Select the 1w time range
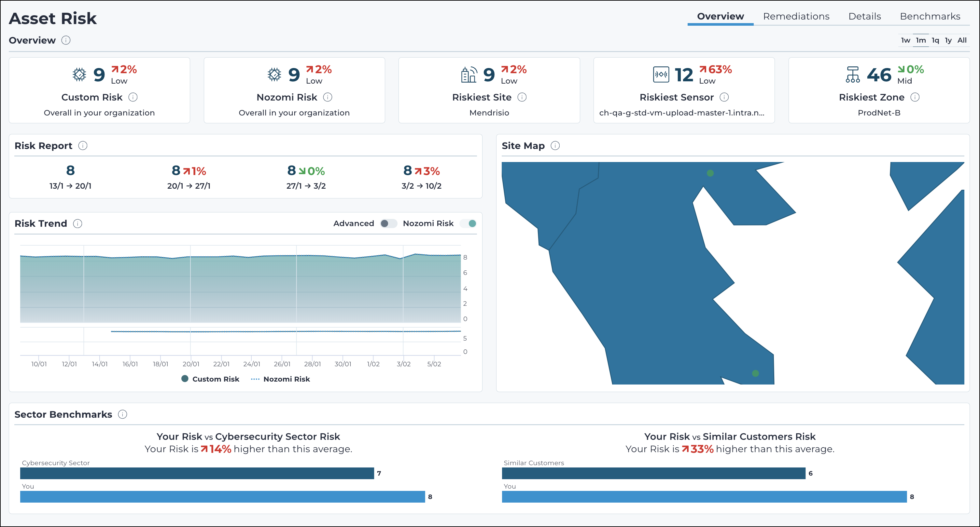Screen dimensions: 980x527 coord(905,40)
